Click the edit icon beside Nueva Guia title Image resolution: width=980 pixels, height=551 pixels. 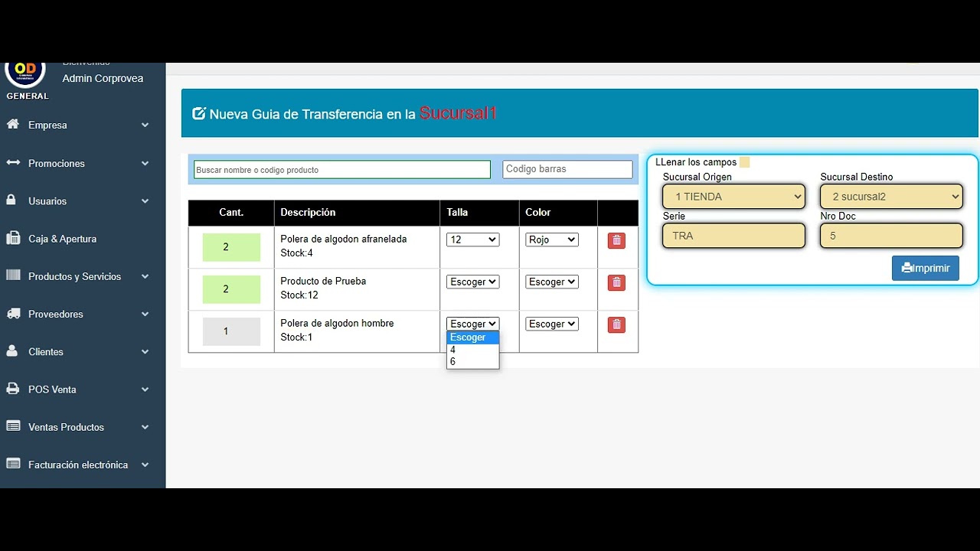199,113
